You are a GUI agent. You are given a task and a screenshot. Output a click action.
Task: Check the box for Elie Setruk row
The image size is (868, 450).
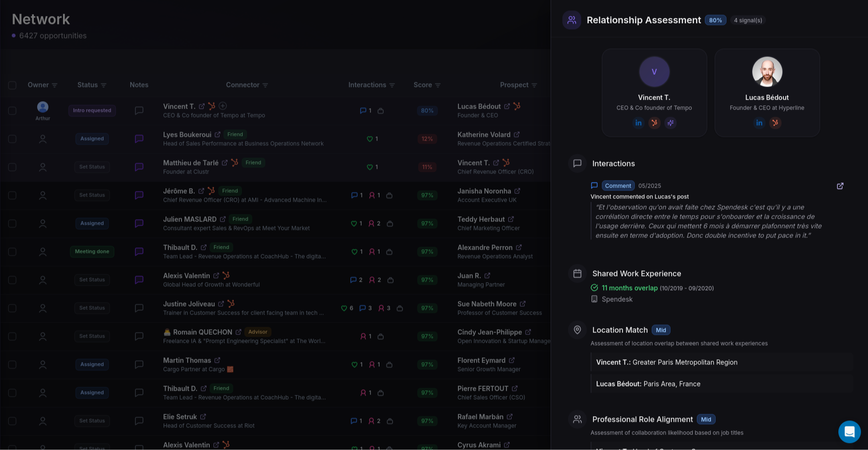pos(12,421)
